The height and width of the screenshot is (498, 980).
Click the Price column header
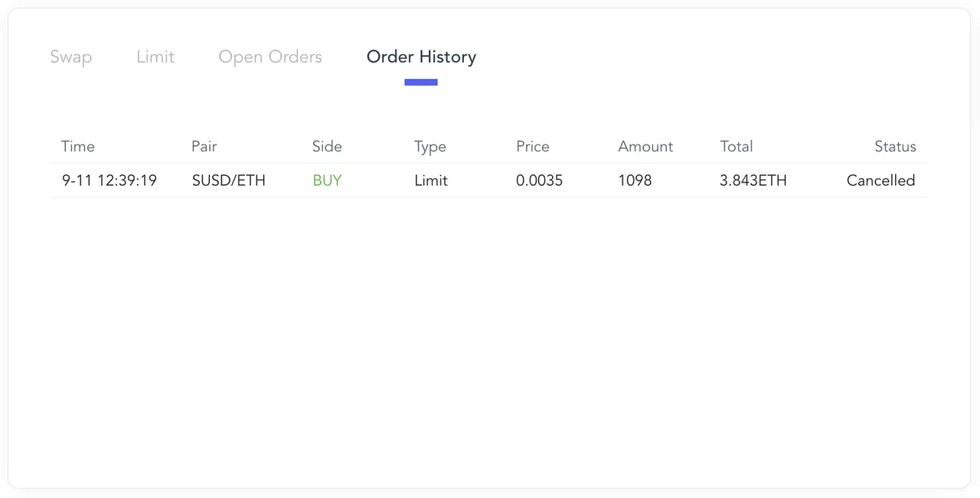point(533,147)
